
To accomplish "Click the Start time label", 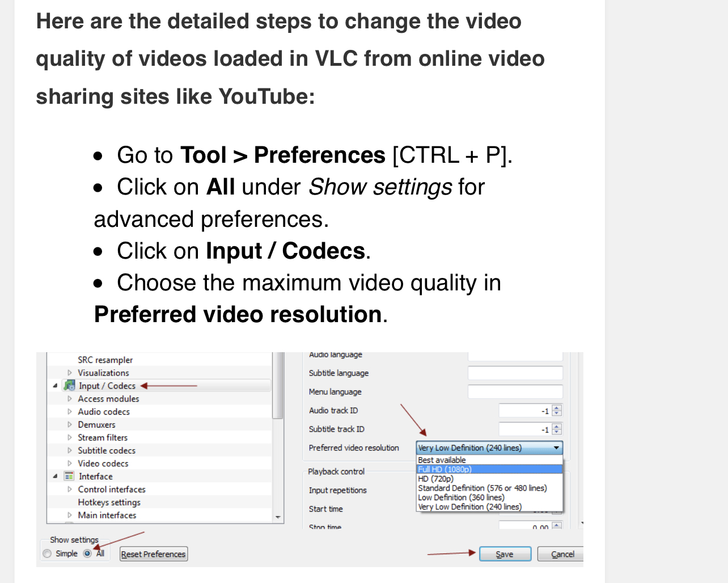I will (326, 509).
